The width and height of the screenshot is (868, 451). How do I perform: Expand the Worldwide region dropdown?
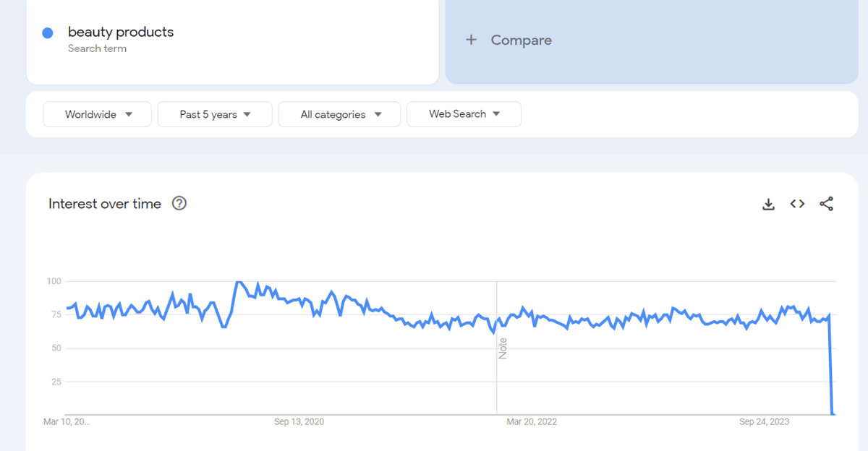click(98, 114)
